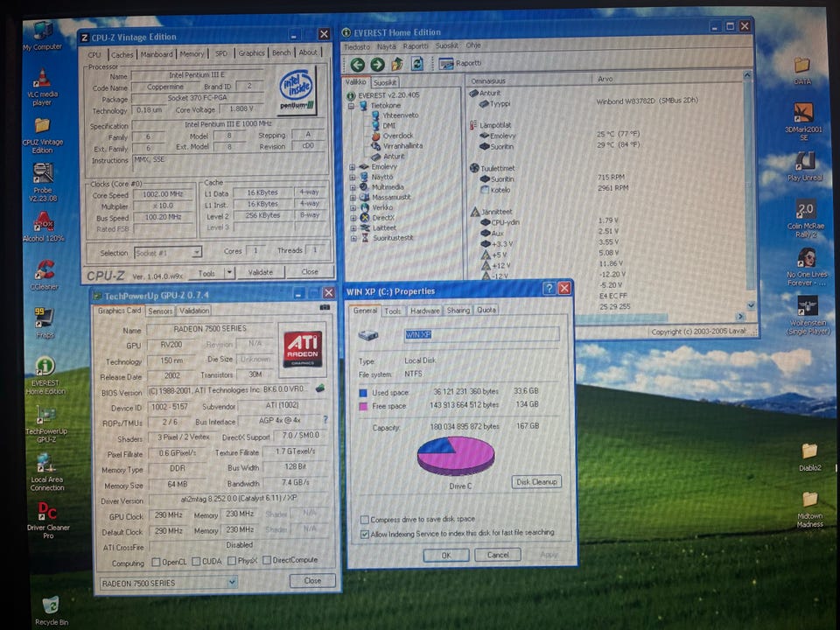Collapse Tietokone node in EVEREST tree
The image size is (840, 630).
point(352,106)
